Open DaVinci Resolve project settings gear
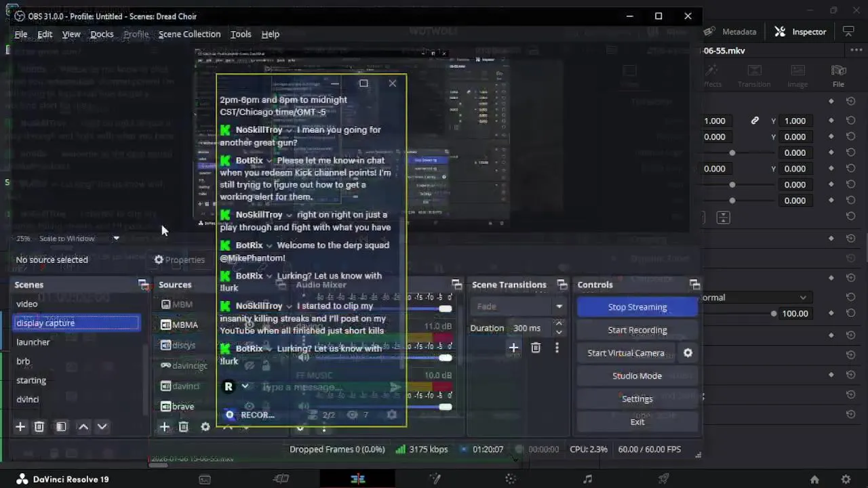 846,479
